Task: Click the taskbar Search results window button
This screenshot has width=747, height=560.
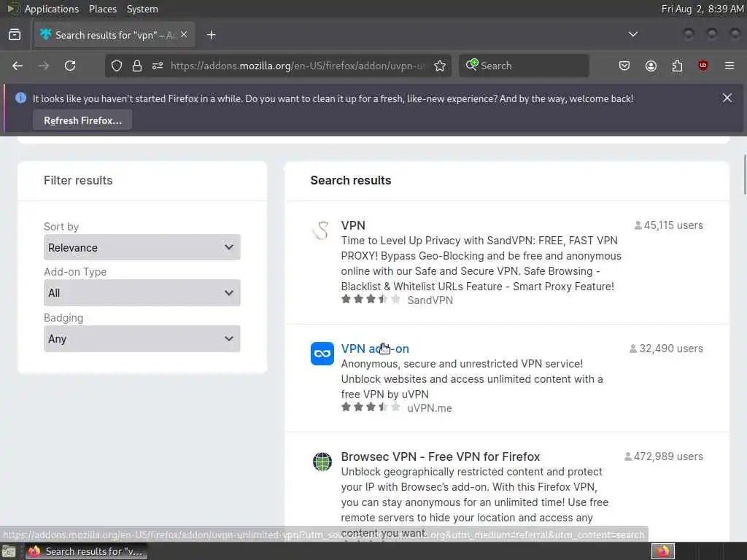Action: [87, 551]
